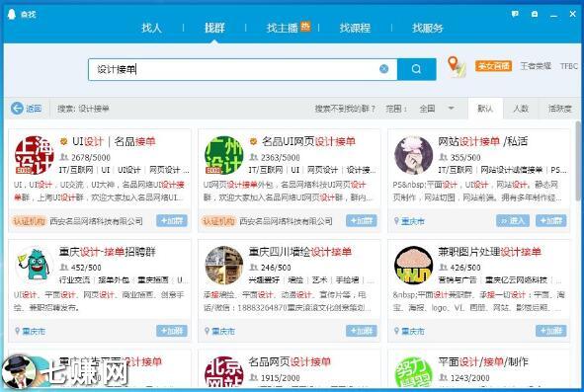This screenshot has width=584, height=392.
Task: Click the skin/settings icon in title bar
Action: 535,14
